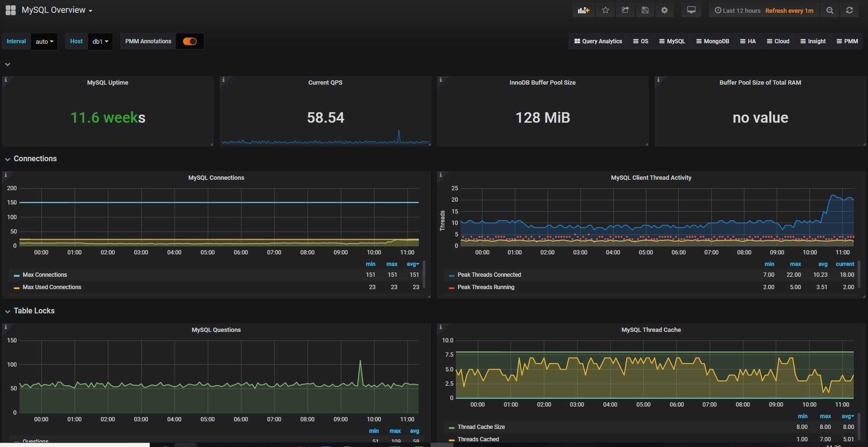The width and height of the screenshot is (868, 447).
Task: Open dashboard settings gear
Action: (x=665, y=10)
